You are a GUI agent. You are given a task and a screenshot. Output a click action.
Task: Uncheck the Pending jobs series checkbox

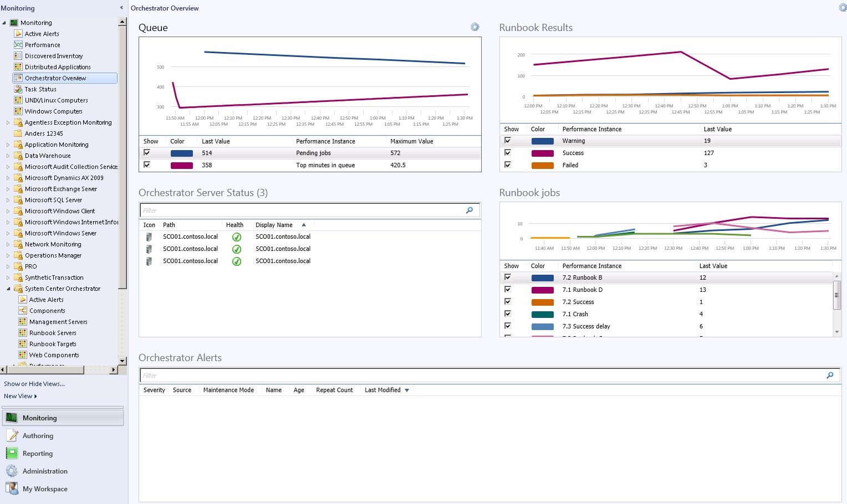(x=147, y=153)
